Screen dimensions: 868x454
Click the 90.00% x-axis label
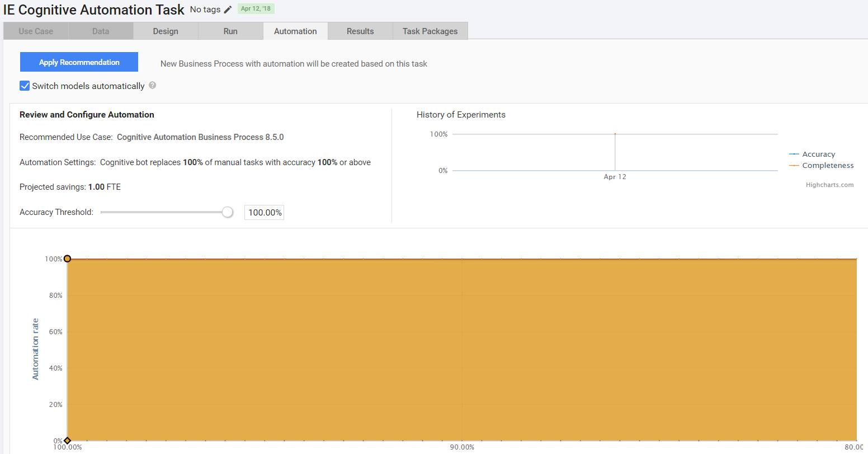click(x=462, y=447)
